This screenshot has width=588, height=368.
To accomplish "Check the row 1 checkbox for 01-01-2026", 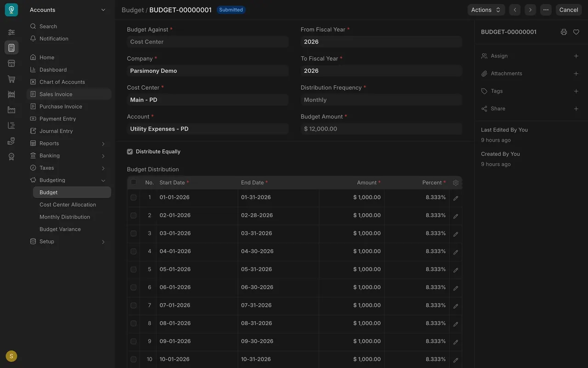I will coord(134,197).
